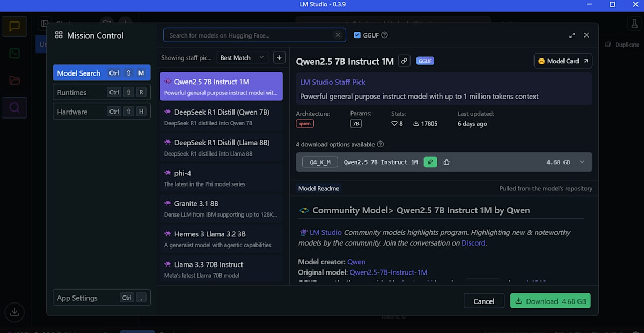Screen dimensions: 644x333
Task: Click the Cancel button
Action: (x=484, y=301)
